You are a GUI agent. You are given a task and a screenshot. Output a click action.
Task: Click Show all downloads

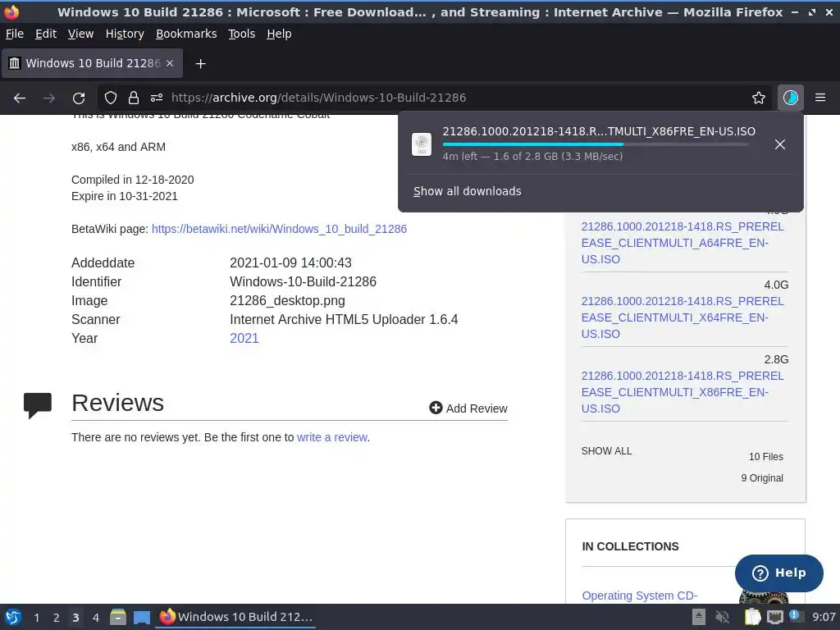[467, 191]
